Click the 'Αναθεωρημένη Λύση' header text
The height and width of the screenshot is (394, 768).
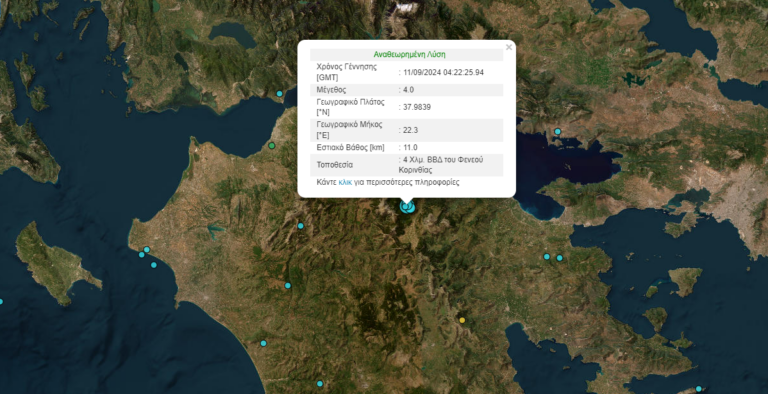tap(409, 54)
